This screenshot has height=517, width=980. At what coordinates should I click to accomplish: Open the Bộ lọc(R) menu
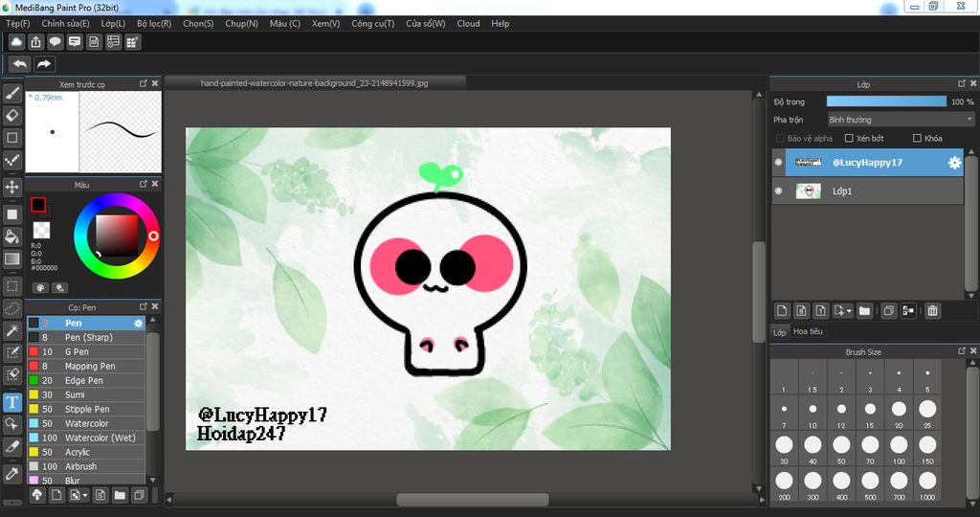click(154, 24)
